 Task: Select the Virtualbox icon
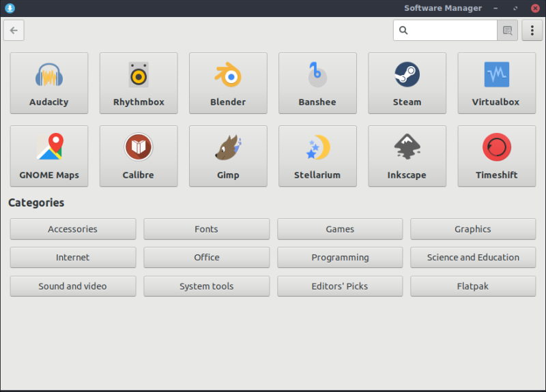496,74
